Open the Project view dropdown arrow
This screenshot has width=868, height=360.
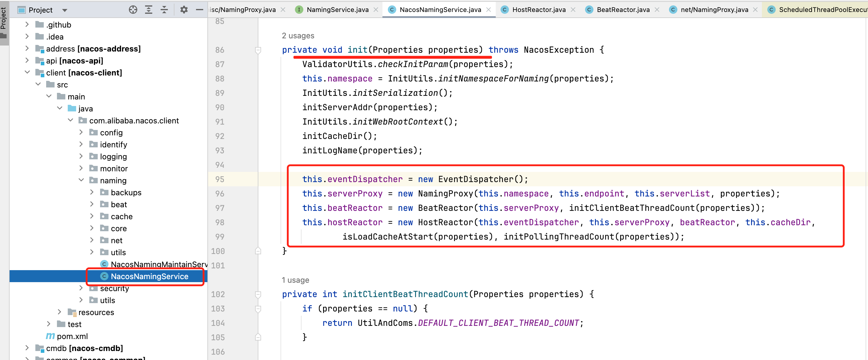click(x=65, y=10)
